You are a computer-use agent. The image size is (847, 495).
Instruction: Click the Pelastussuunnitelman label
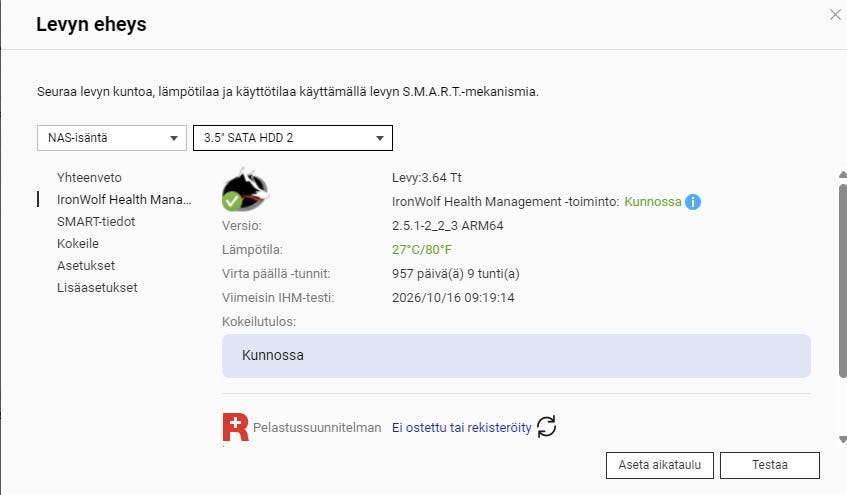pyautogui.click(x=317, y=427)
